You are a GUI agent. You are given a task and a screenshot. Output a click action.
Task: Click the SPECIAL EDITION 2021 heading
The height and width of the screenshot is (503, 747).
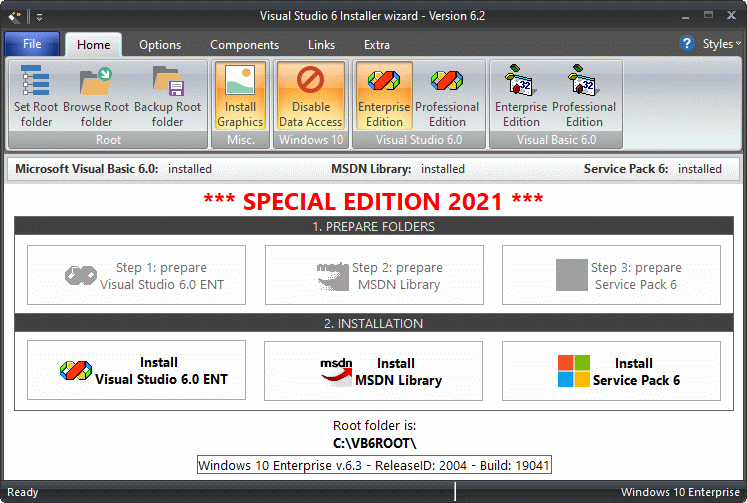374,201
